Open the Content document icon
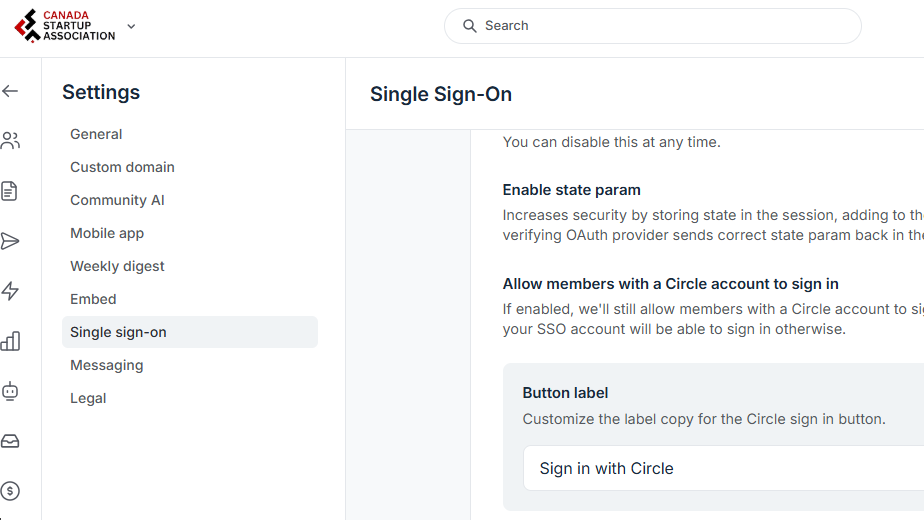The height and width of the screenshot is (520, 924). coord(10,191)
